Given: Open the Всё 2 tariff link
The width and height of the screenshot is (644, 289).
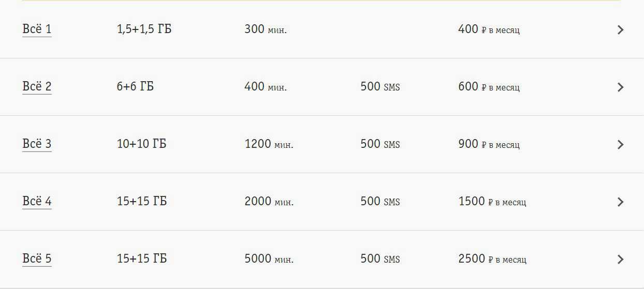Looking at the screenshot, I should 37,87.
